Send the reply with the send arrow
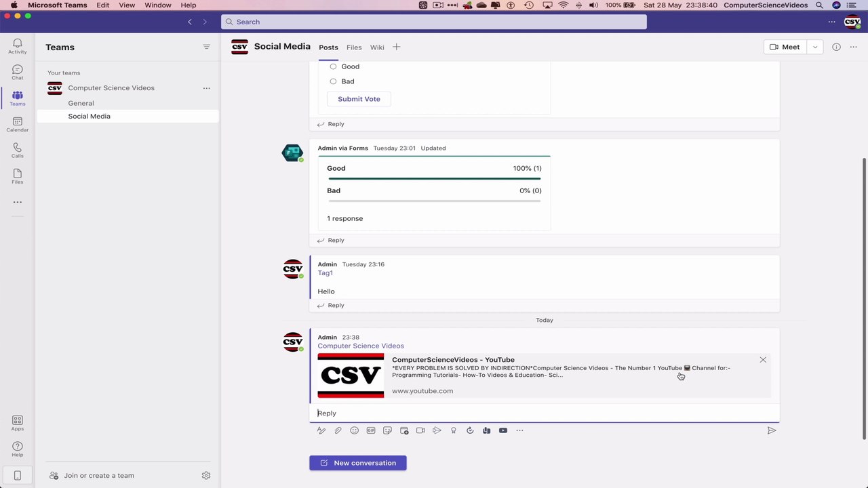 [x=771, y=430]
